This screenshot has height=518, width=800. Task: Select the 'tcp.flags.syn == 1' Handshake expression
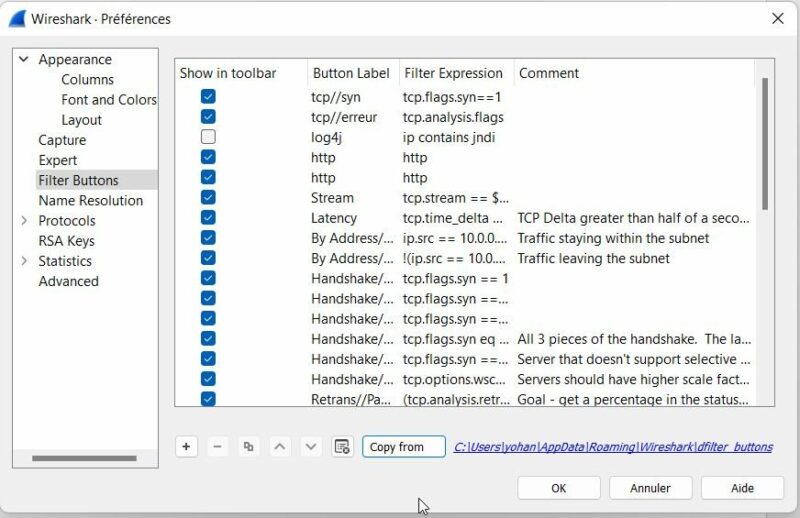pos(456,279)
